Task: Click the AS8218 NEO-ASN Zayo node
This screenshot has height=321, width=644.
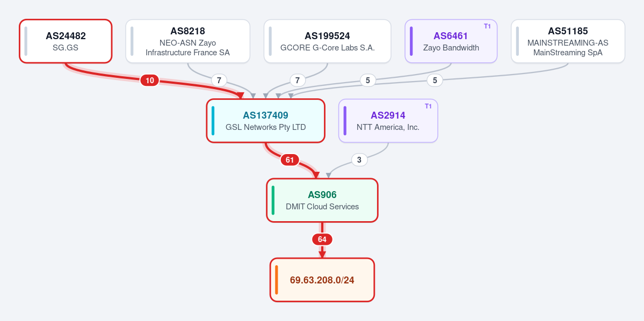Action: click(x=187, y=41)
